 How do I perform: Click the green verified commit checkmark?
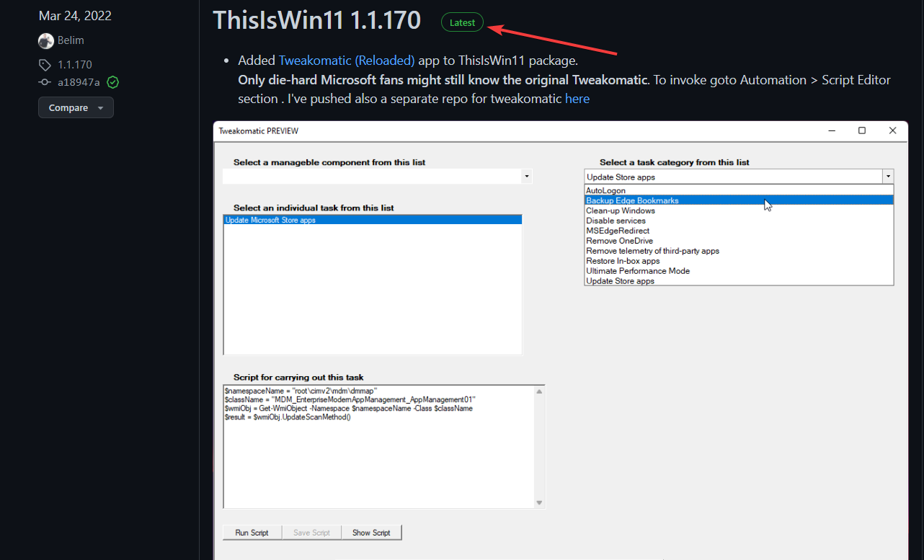112,82
